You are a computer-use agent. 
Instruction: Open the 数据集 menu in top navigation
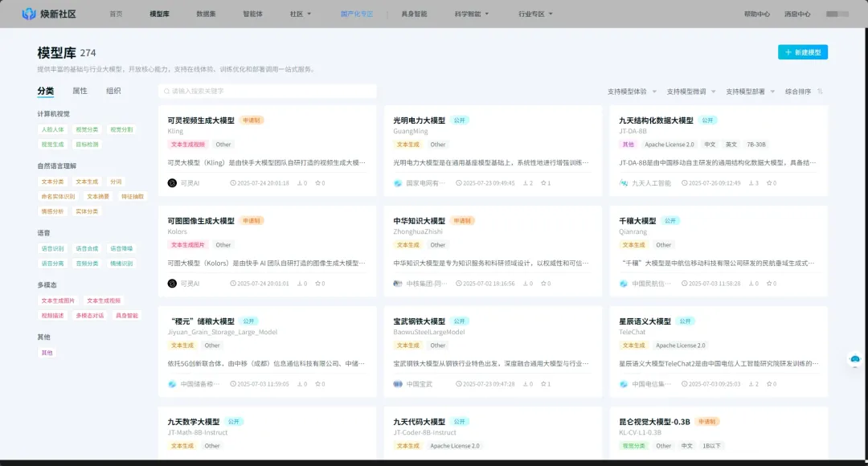[205, 14]
